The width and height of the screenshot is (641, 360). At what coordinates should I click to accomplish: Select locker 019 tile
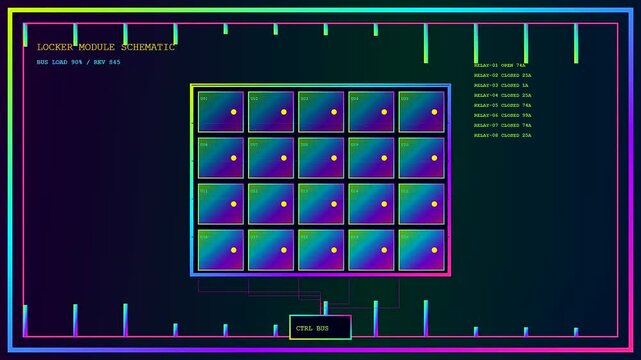[x=371, y=250]
